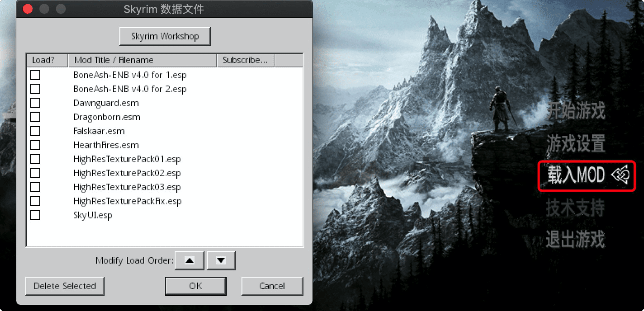This screenshot has width=644, height=311.
Task: Check the Falskaar.esm load box
Action: point(35,131)
